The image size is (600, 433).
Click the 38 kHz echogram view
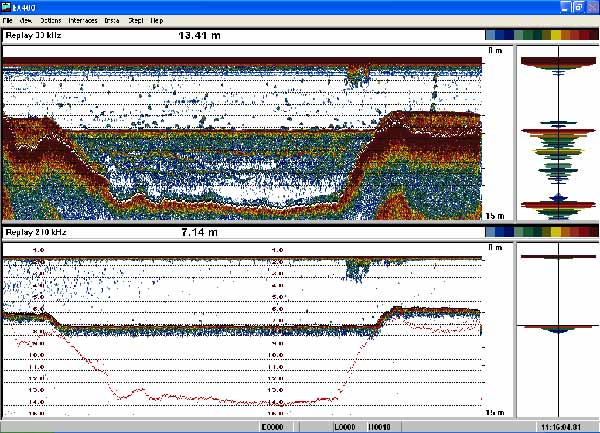(242, 133)
